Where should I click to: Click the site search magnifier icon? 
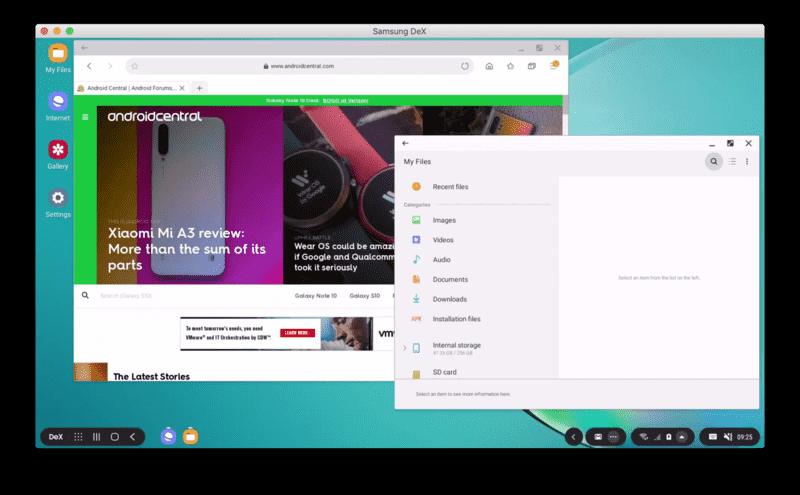click(85, 295)
